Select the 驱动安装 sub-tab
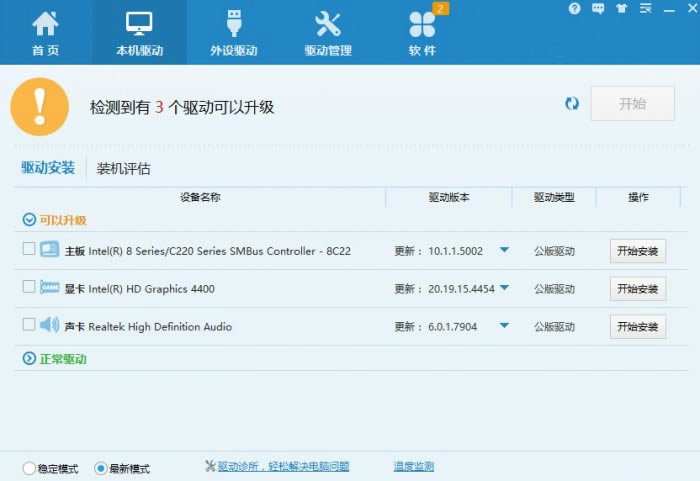Image resolution: width=700 pixels, height=481 pixels. [x=48, y=168]
